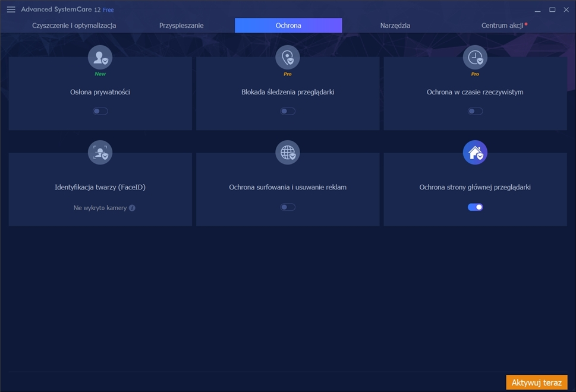This screenshot has height=392, width=576.
Task: Click the homepage protection house icon
Action: click(475, 153)
